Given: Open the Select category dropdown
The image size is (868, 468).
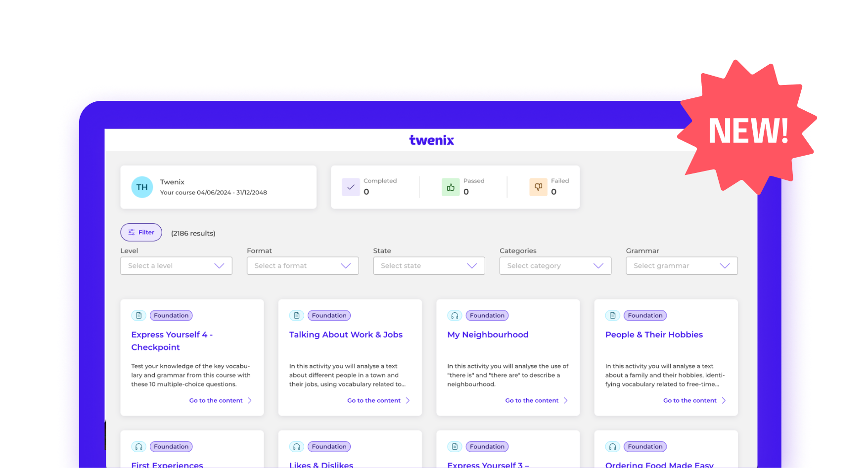Looking at the screenshot, I should click(555, 266).
